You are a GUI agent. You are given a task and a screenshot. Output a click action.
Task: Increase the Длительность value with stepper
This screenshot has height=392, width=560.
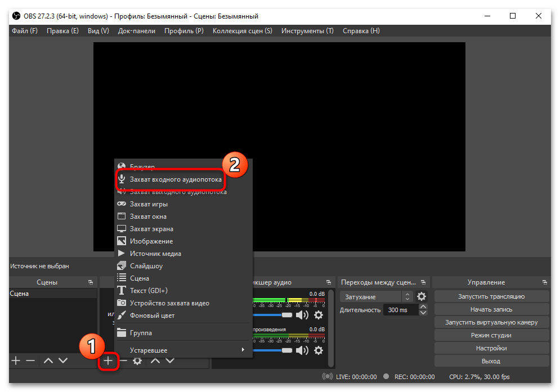(423, 307)
